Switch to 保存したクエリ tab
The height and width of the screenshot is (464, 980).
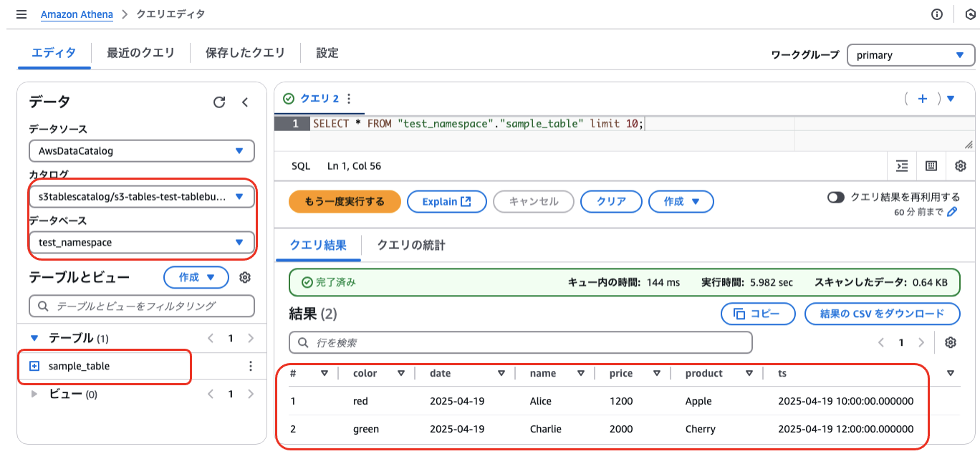(x=245, y=53)
